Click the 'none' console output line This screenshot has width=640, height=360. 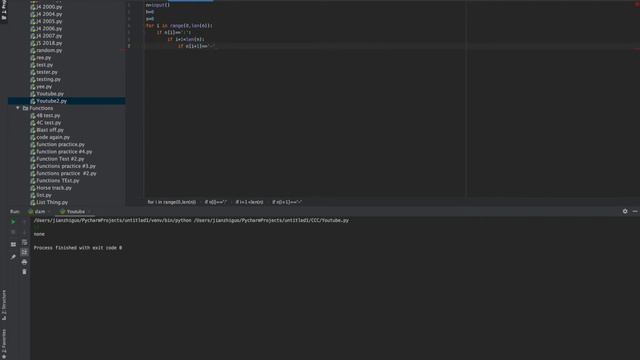click(x=39, y=234)
